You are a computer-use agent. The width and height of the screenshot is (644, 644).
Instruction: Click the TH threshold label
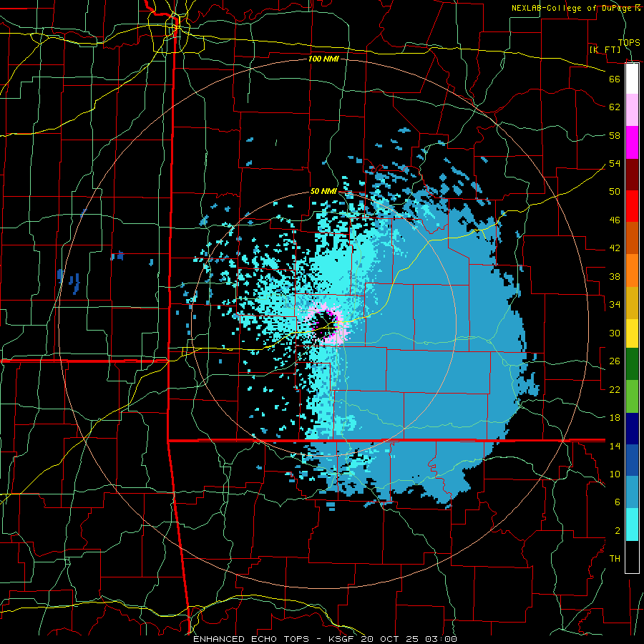click(615, 559)
